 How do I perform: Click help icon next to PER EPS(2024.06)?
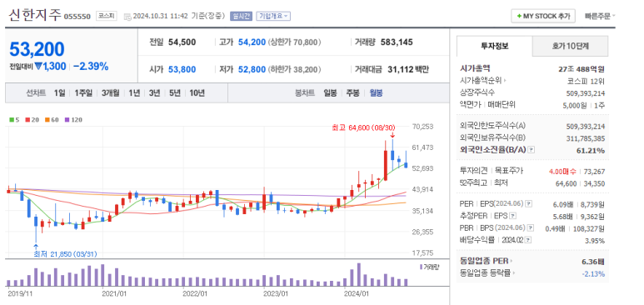coord(528,203)
